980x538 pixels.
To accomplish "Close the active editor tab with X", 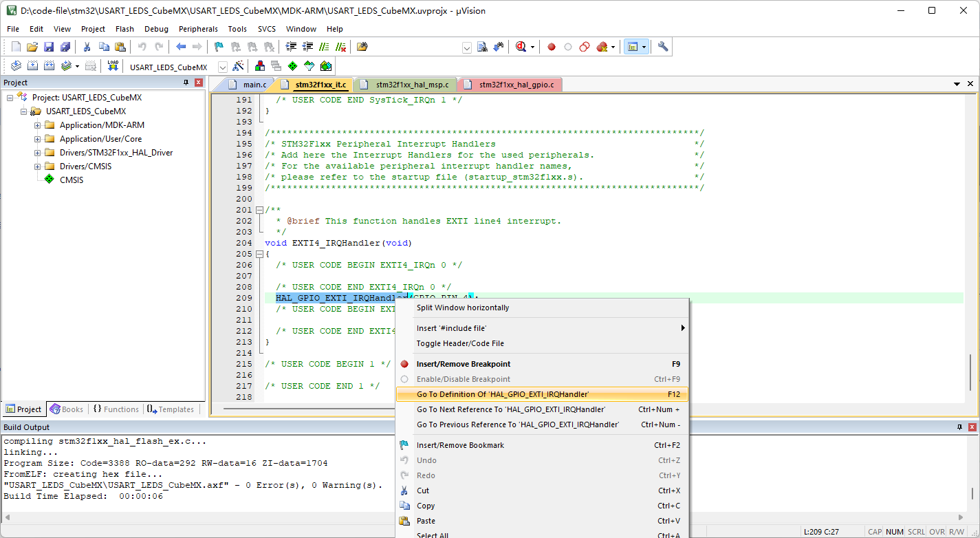I will pos(971,84).
